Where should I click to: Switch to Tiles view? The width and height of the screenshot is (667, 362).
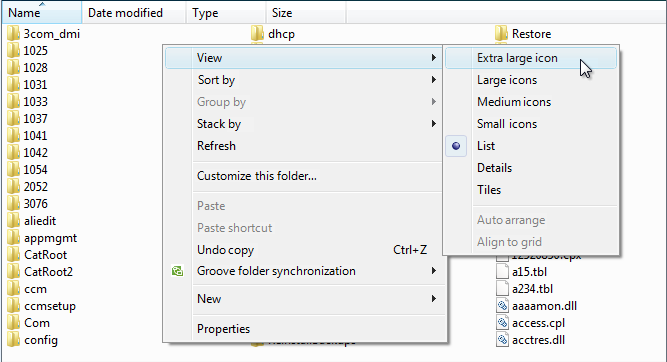[x=530, y=190]
